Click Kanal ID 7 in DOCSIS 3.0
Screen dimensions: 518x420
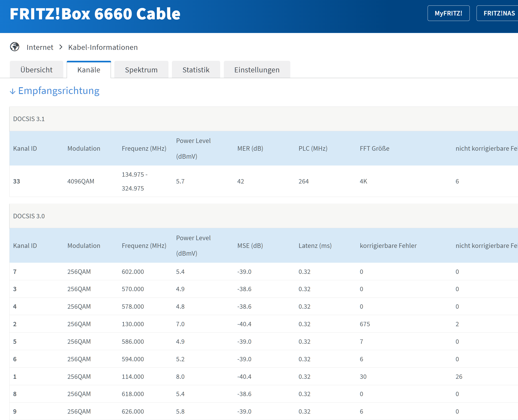click(15, 272)
